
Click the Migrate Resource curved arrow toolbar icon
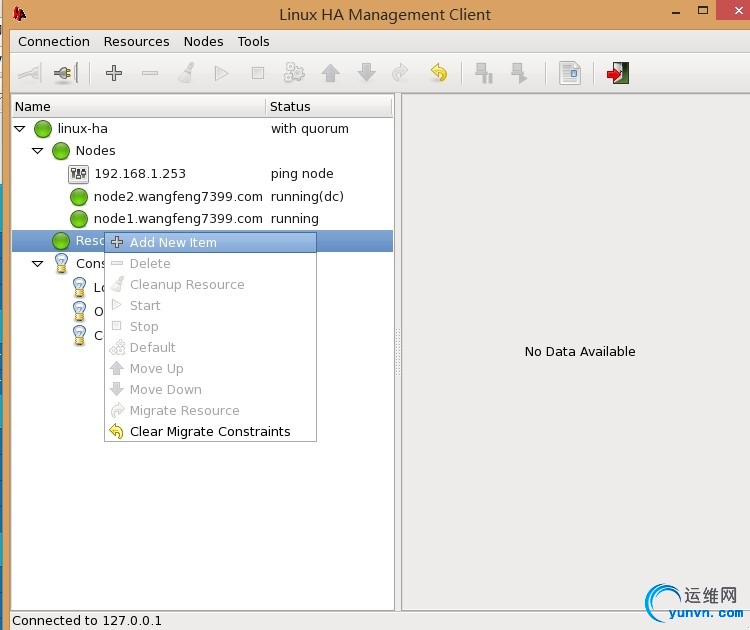point(400,73)
